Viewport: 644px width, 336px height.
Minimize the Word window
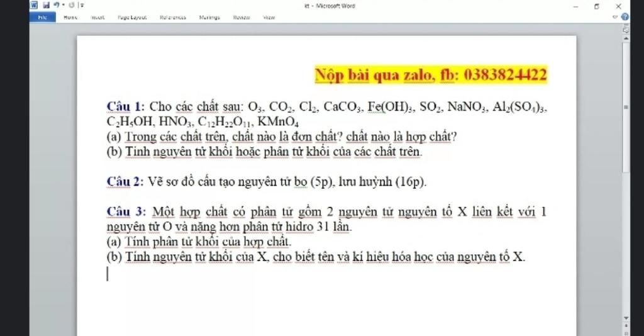576,6
